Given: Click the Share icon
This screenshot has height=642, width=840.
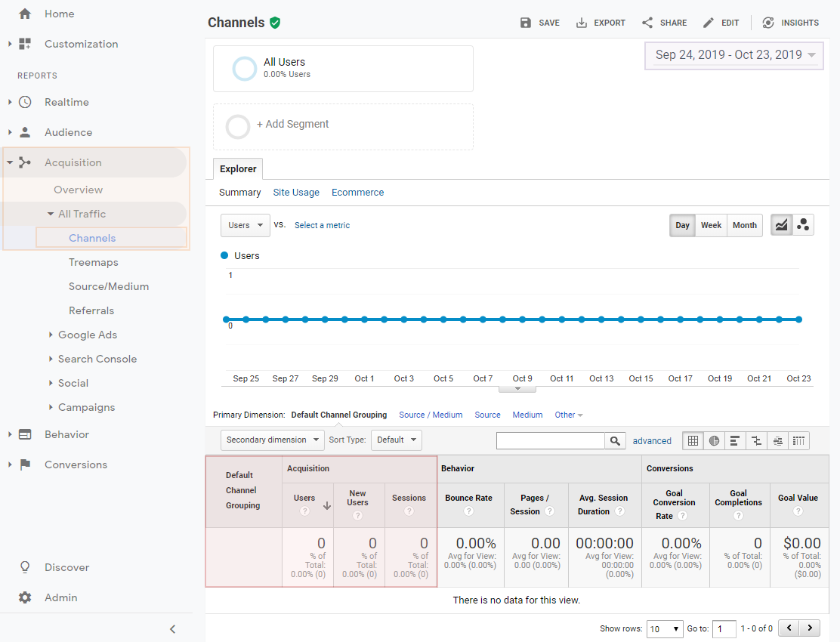Looking at the screenshot, I should click(x=647, y=23).
